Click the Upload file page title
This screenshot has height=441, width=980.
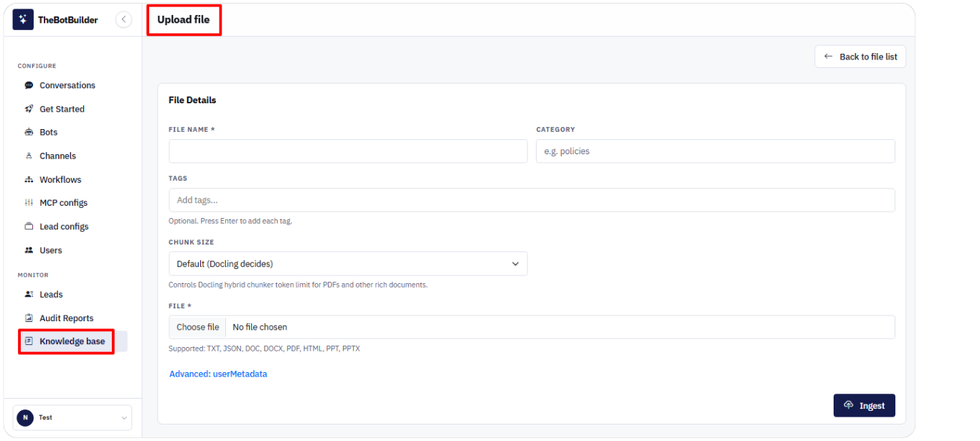(x=184, y=19)
